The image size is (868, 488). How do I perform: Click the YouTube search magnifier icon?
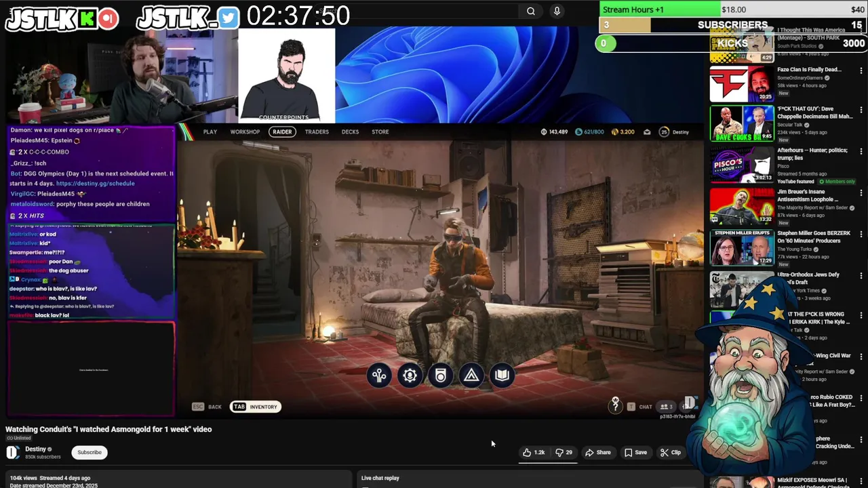[x=531, y=11]
